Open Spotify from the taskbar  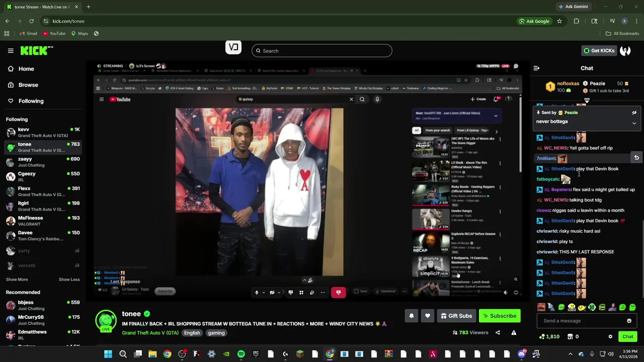(x=241, y=354)
